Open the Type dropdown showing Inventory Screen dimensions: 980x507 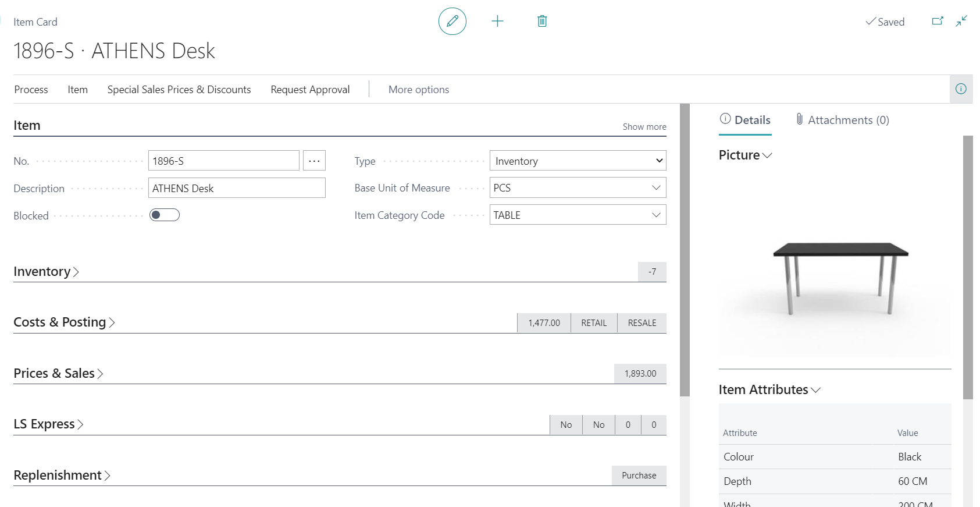[x=578, y=161]
